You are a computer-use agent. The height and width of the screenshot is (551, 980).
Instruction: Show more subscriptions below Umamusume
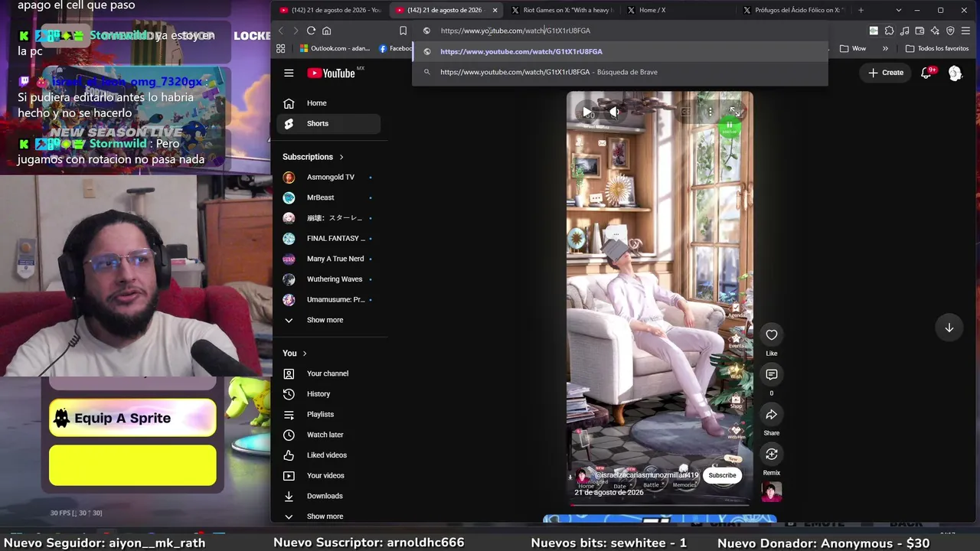328,320
